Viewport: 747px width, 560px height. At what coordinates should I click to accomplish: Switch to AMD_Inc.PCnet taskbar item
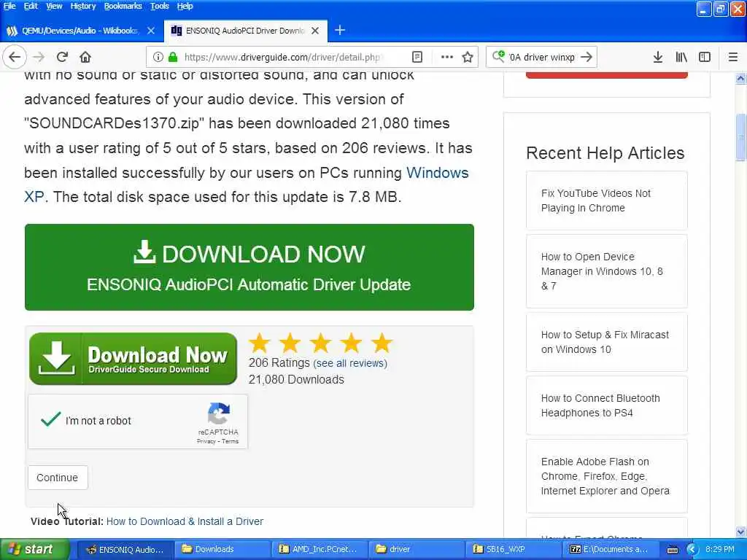pos(319,550)
